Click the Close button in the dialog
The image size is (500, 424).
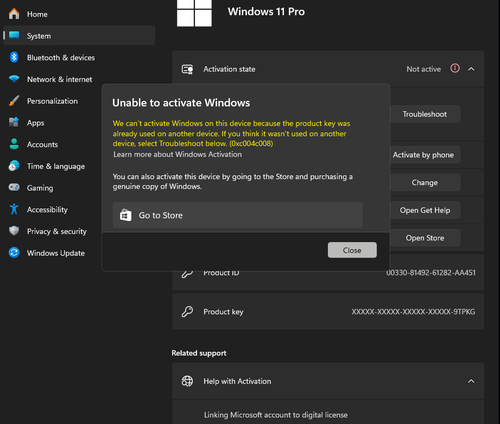point(352,250)
